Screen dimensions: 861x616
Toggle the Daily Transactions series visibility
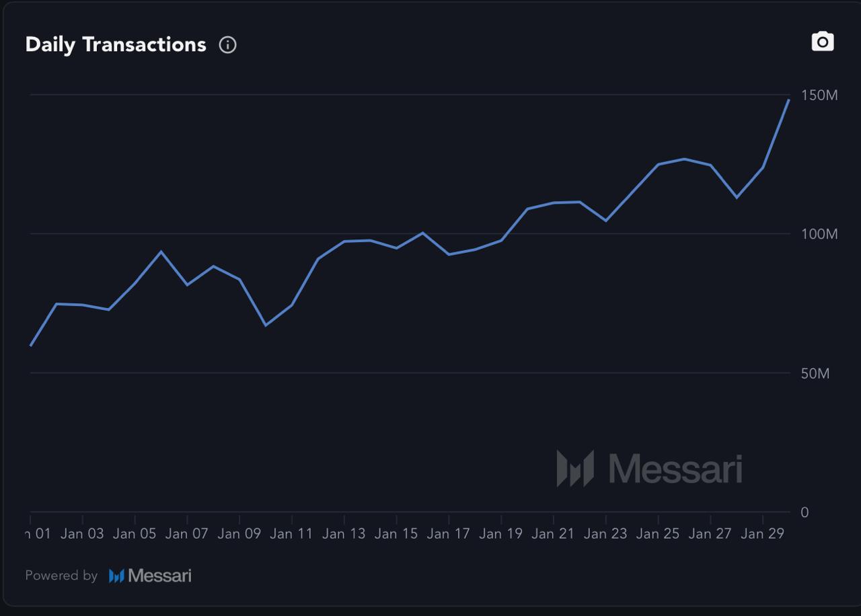[116, 44]
